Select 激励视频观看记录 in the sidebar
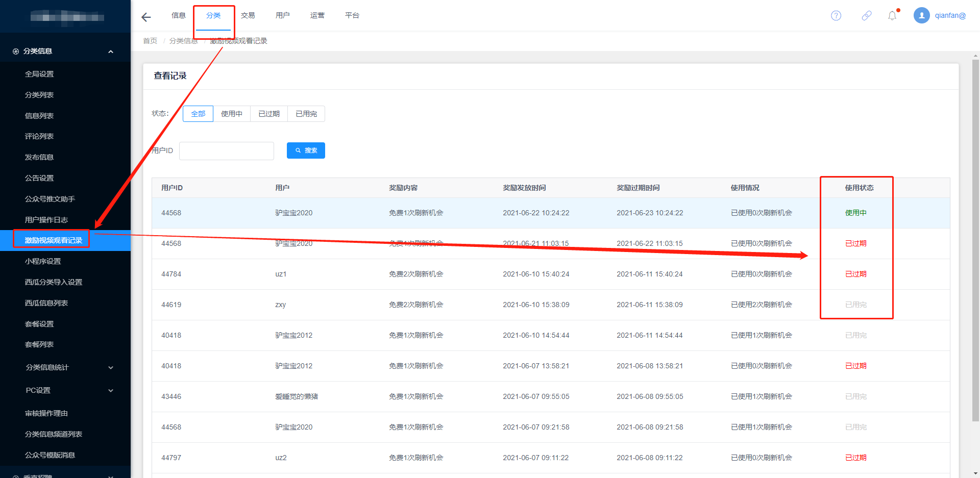Screen dimensions: 980x478 point(54,240)
